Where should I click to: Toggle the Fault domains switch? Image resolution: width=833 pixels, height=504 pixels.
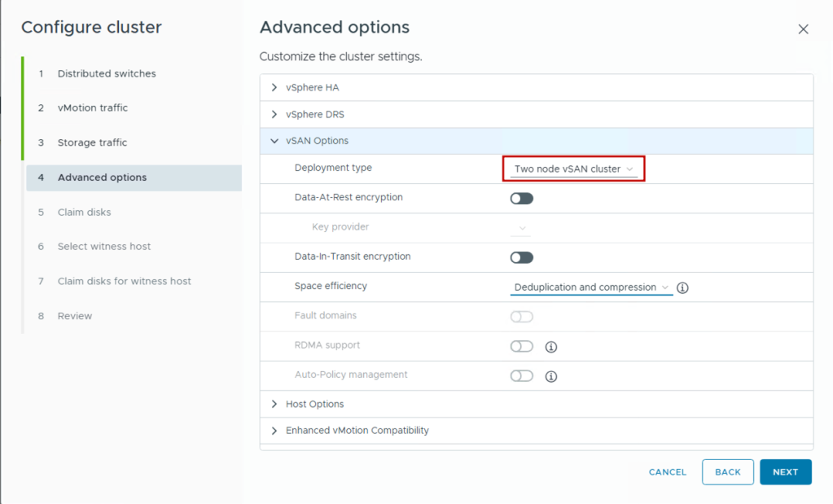tap(522, 317)
